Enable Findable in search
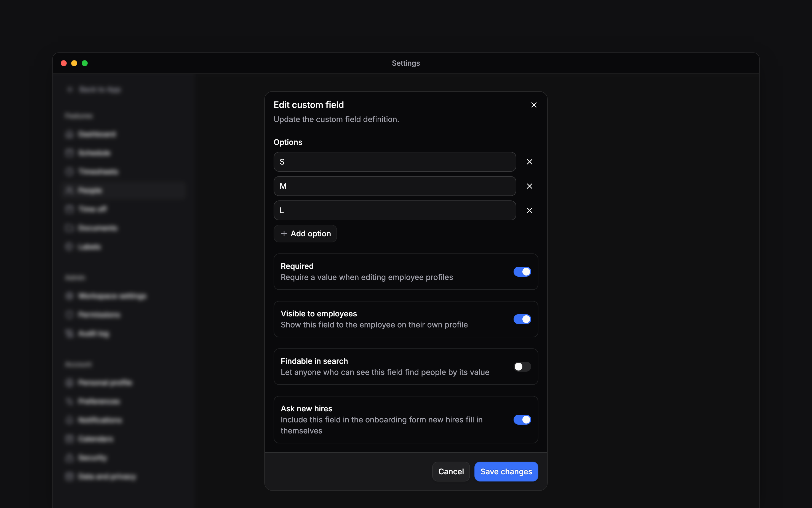 click(522, 367)
